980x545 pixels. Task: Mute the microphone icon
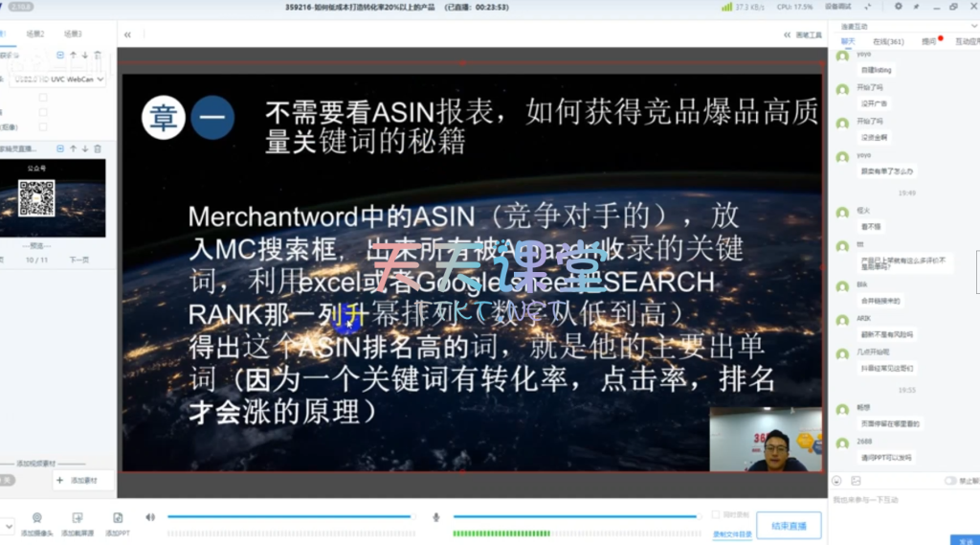coord(436,517)
